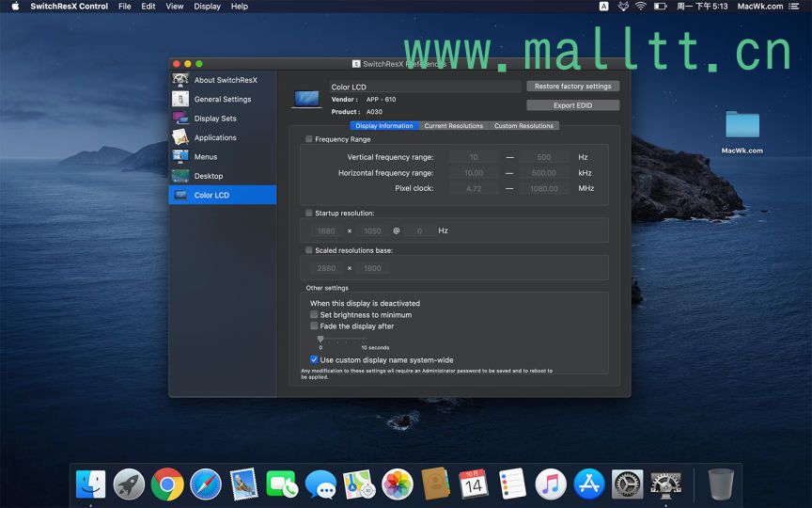Image resolution: width=812 pixels, height=508 pixels.
Task: Uncheck Use custom display name system-wide
Action: 314,359
